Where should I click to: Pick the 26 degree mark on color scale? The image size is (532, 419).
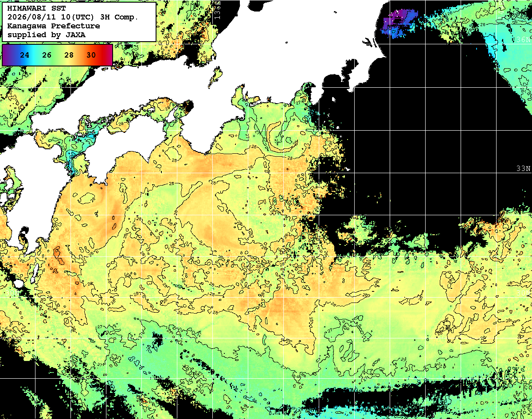(47, 55)
